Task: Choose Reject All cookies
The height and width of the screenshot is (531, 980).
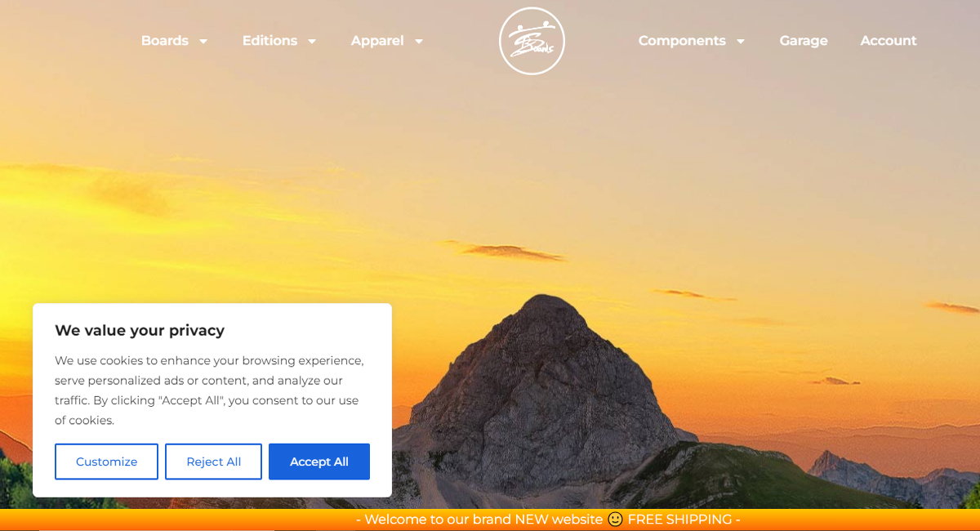Action: click(x=213, y=462)
